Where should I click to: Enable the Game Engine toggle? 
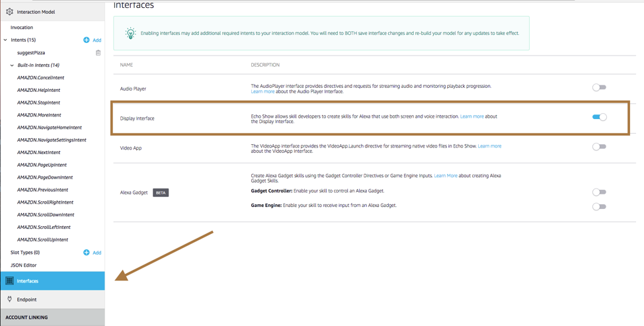599,206
